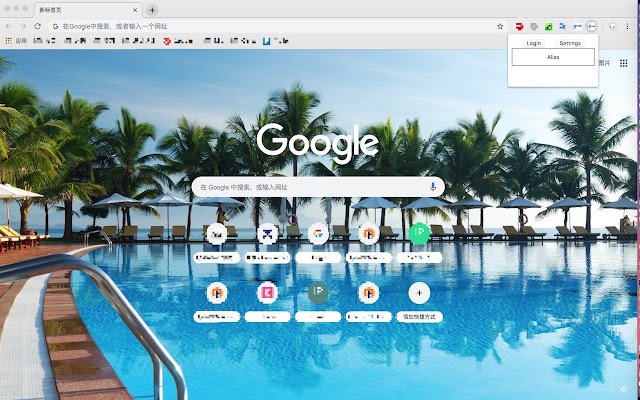Click the Google logo
The image size is (640, 400).
tap(318, 144)
